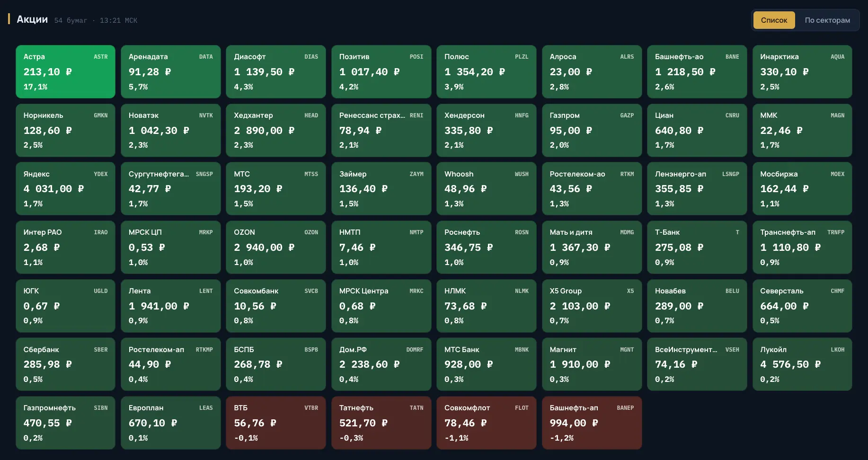Open the Совкомбанк SVCB card

click(276, 306)
